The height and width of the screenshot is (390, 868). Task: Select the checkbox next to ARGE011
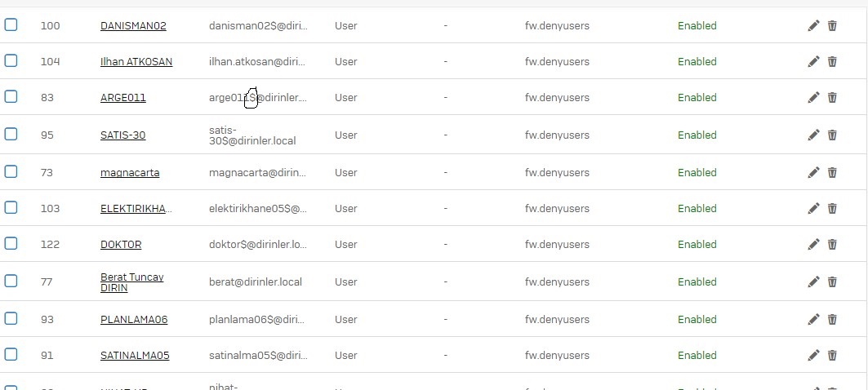click(x=11, y=96)
